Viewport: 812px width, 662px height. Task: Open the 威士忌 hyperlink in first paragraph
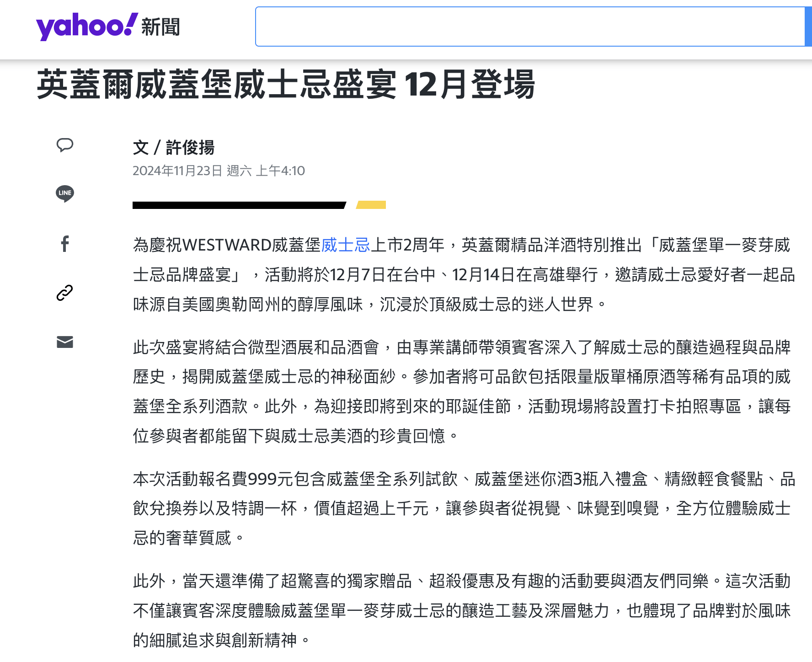tap(346, 245)
